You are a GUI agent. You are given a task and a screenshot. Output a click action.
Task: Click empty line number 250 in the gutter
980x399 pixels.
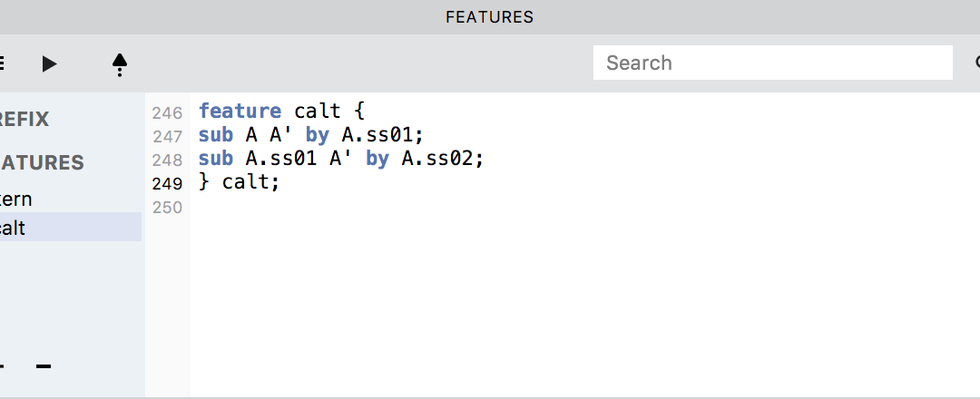[167, 208]
